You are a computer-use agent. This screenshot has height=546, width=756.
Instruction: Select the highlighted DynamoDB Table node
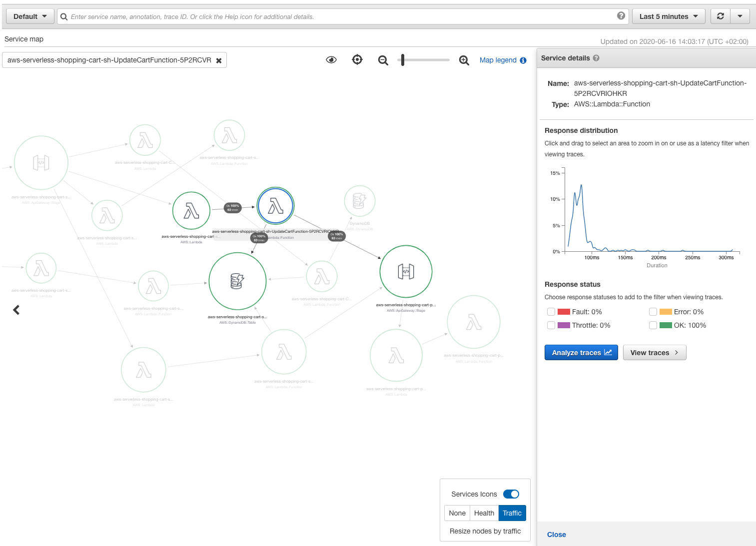tap(237, 281)
